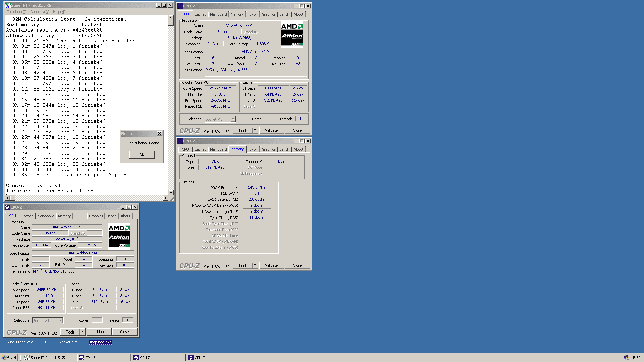Open Graphics tab in top CPU-Z window
This screenshot has width=644, height=362.
269,14
